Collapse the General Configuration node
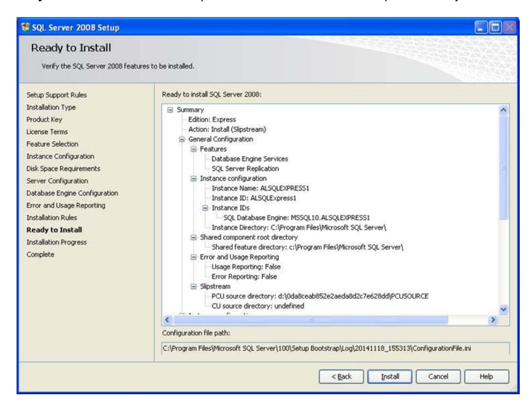 click(x=182, y=140)
